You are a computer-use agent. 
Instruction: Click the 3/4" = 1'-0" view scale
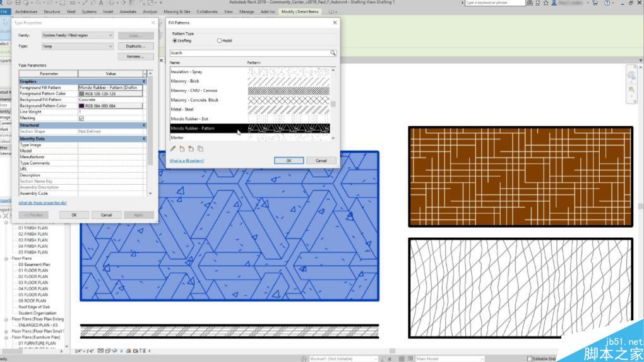84,351
